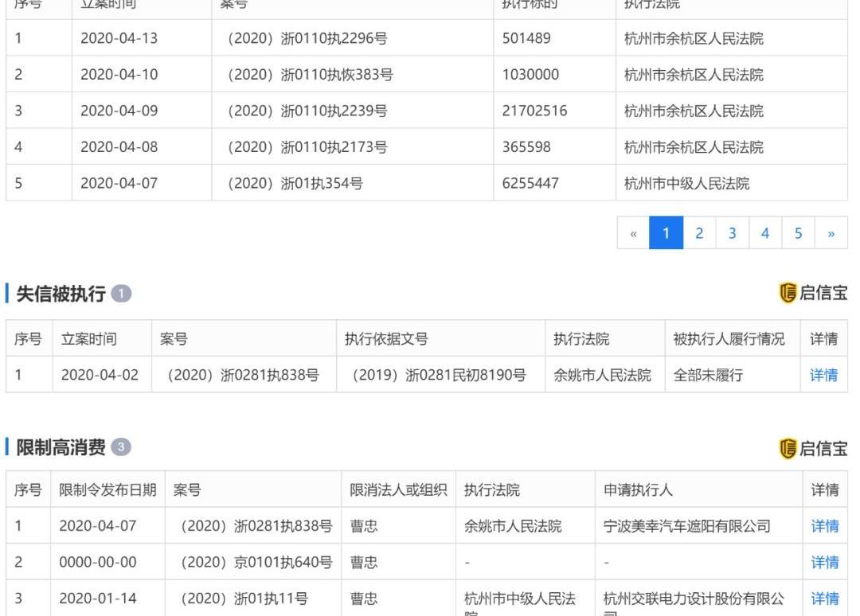Select current page 1 in pagination
This screenshot has width=860, height=616.
point(666,233)
